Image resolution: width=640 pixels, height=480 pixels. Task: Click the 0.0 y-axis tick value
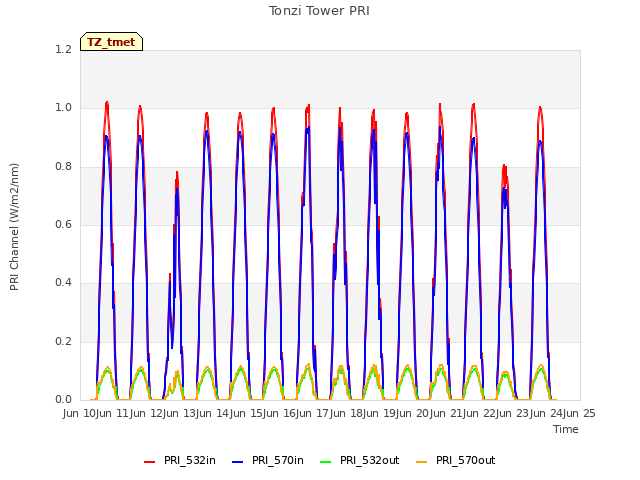pos(63,399)
